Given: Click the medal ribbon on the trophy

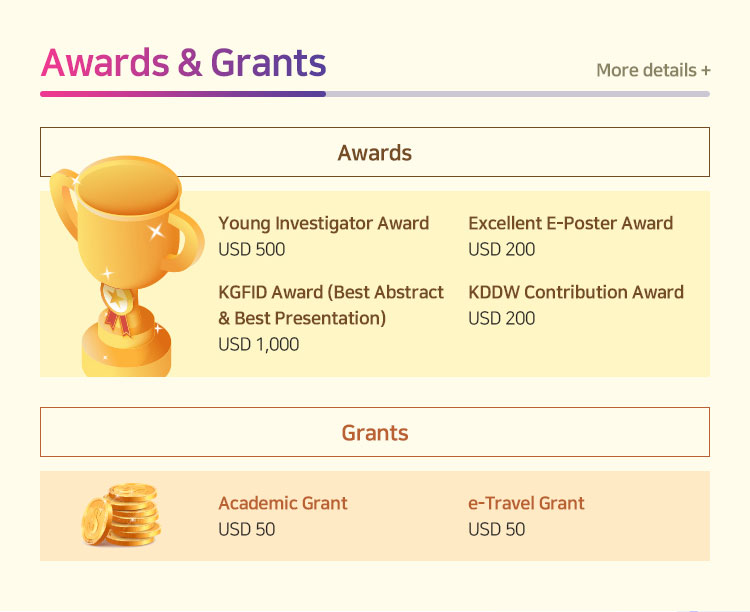Looking at the screenshot, I should point(117,306).
